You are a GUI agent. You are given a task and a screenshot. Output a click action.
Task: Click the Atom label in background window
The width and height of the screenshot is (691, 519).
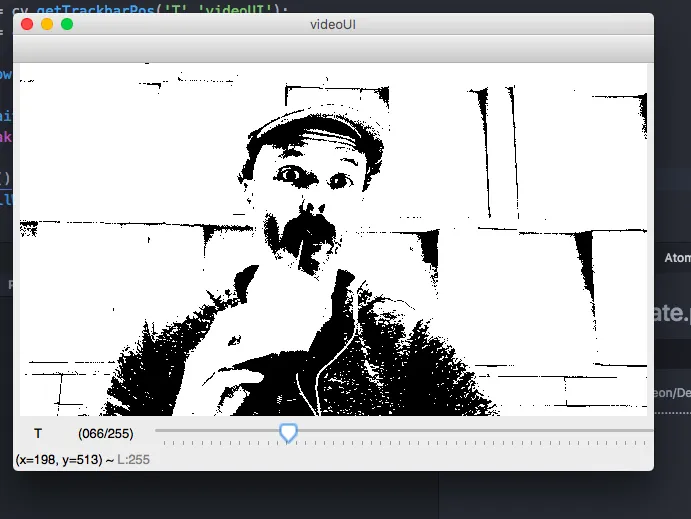tap(677, 258)
